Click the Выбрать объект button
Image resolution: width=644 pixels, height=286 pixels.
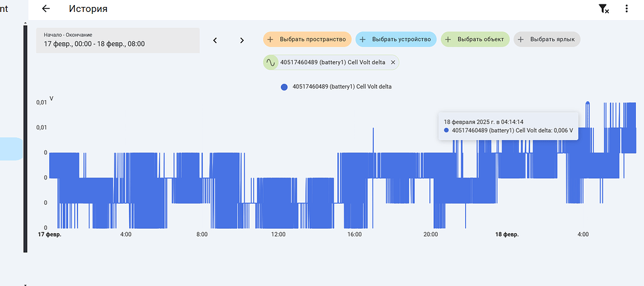pyautogui.click(x=475, y=40)
